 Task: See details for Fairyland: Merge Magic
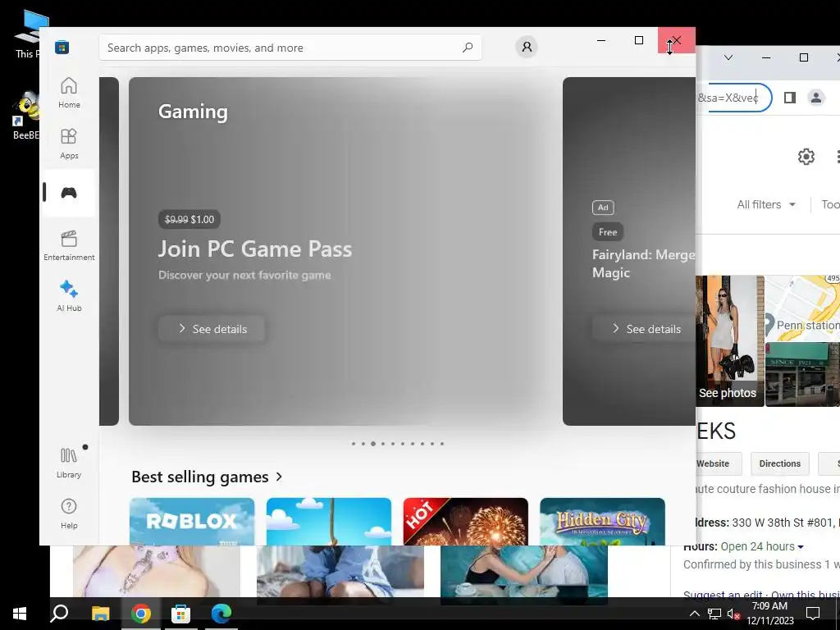645,329
